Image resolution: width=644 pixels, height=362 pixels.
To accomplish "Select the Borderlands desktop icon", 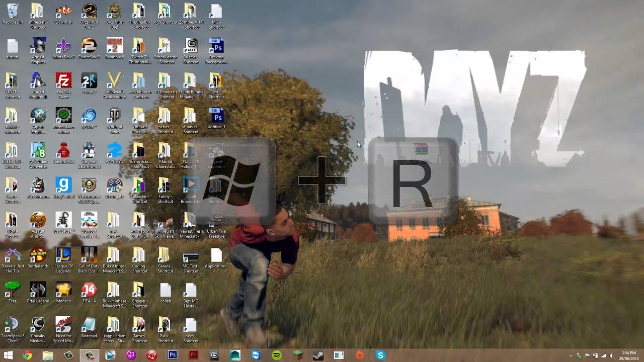I will pos(38,257).
